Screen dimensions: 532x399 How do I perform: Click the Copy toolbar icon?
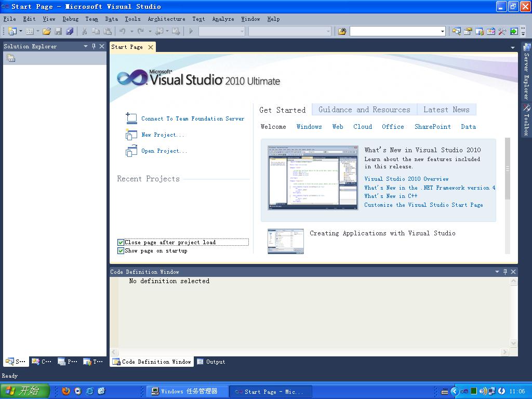point(96,31)
